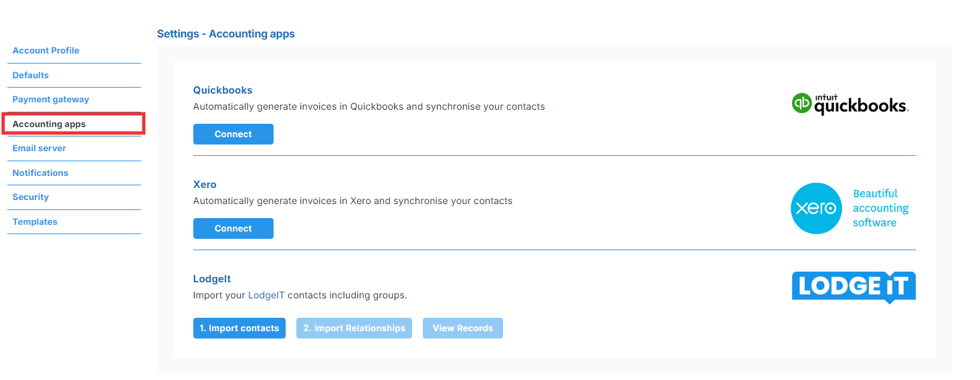Connect the Xero integration
This screenshot has height=380, width=980.
pyautogui.click(x=233, y=228)
